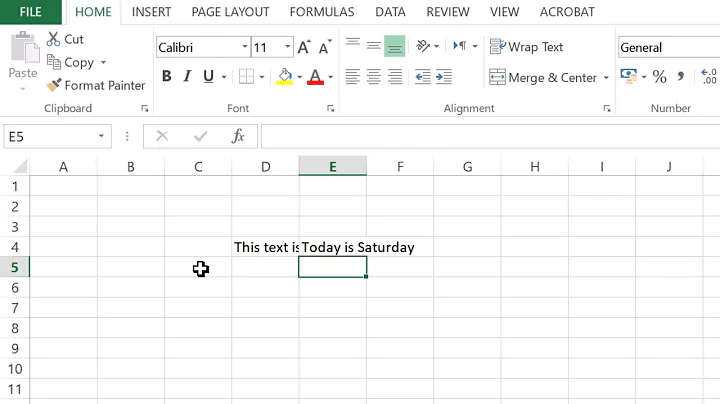
Task: Click the Insert Function fx button
Action: (x=238, y=136)
